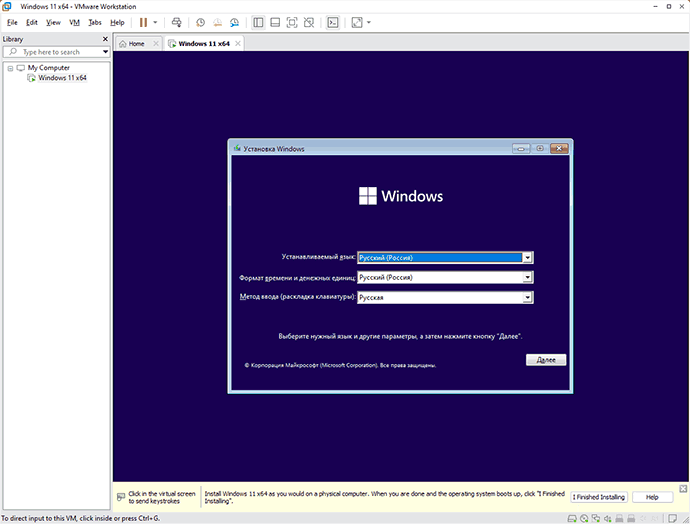
Task: Open the keyboard layout dropdown
Action: [527, 297]
